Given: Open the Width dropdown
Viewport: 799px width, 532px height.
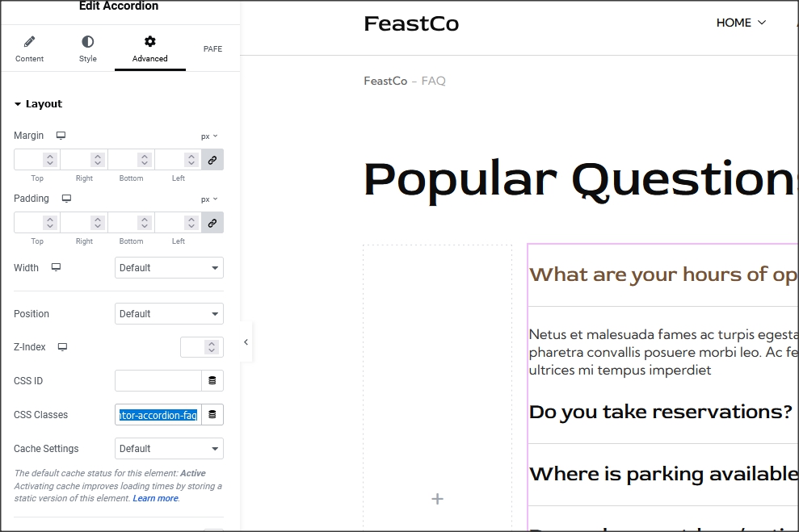Looking at the screenshot, I should 169,268.
